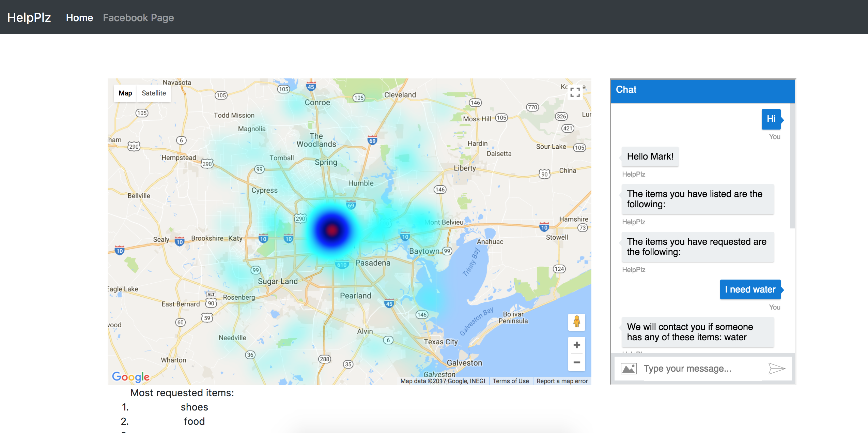The height and width of the screenshot is (433, 868).
Task: Open the Terms of Use link
Action: pos(510,381)
